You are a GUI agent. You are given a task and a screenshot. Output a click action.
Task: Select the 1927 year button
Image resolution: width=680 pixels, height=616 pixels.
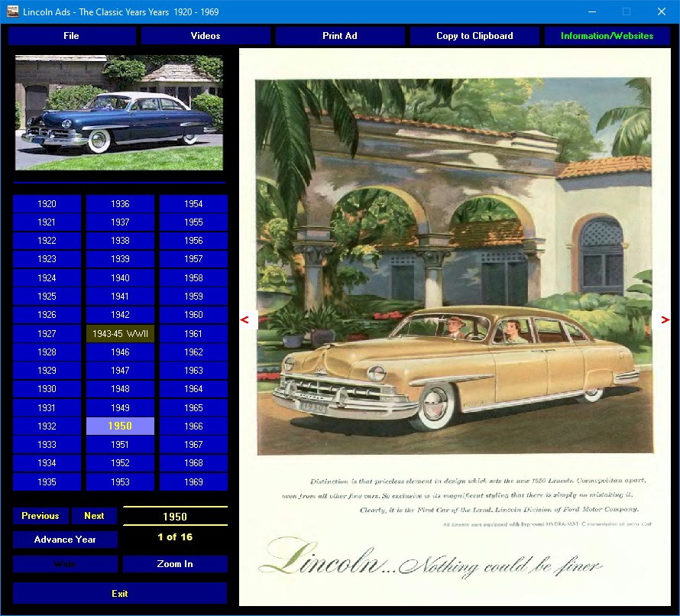47,333
